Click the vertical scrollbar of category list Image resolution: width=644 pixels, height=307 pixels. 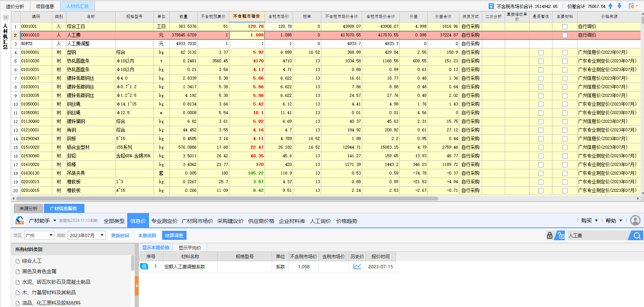pos(132,263)
